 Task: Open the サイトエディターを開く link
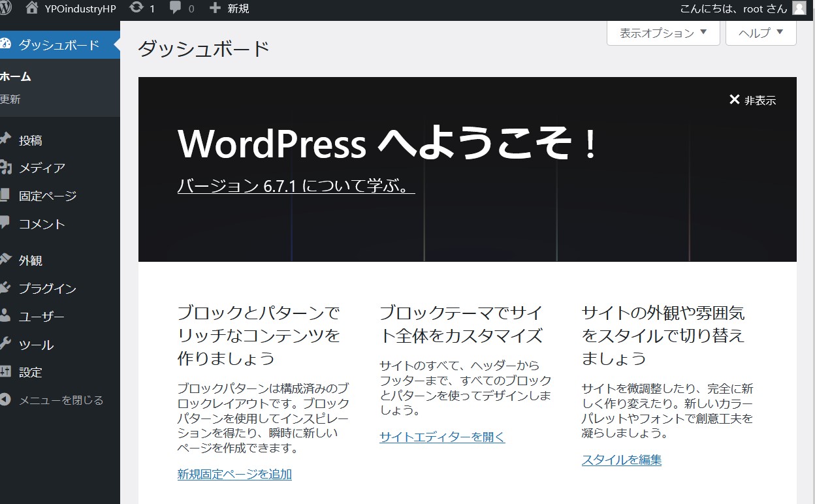[442, 437]
